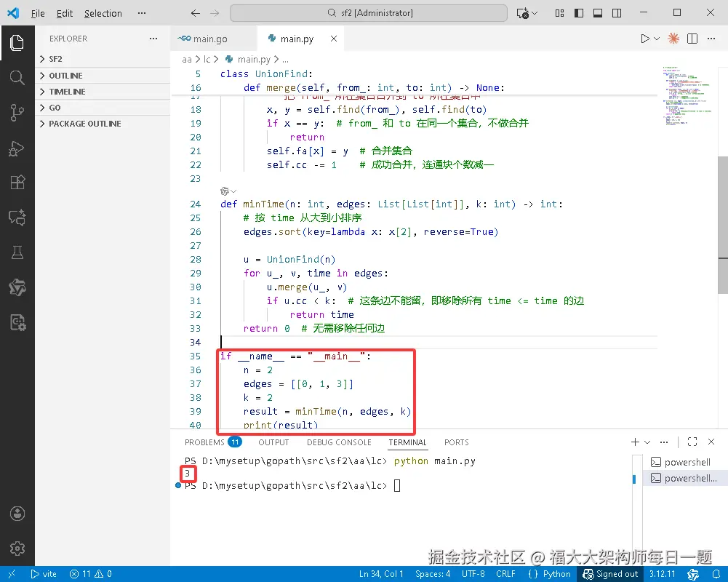Screen dimensions: 728x582
Task: Open the Run and Debug view
Action: pos(17,148)
